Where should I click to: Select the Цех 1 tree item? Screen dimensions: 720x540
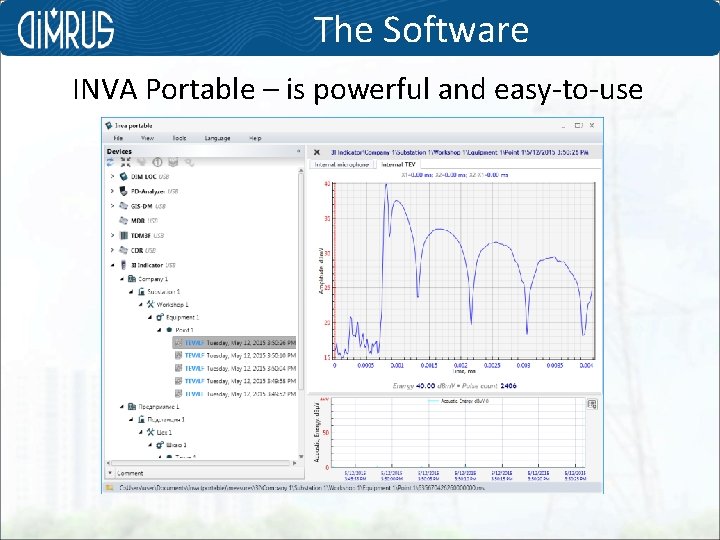click(164, 433)
